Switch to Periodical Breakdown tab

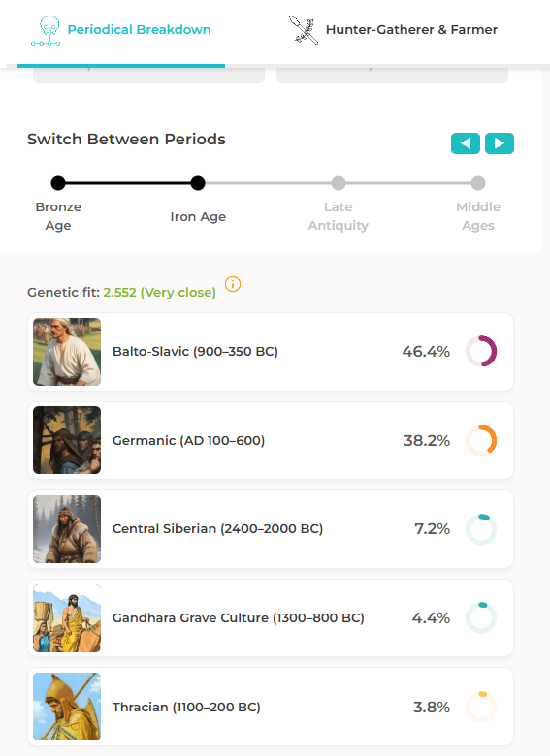click(x=121, y=31)
